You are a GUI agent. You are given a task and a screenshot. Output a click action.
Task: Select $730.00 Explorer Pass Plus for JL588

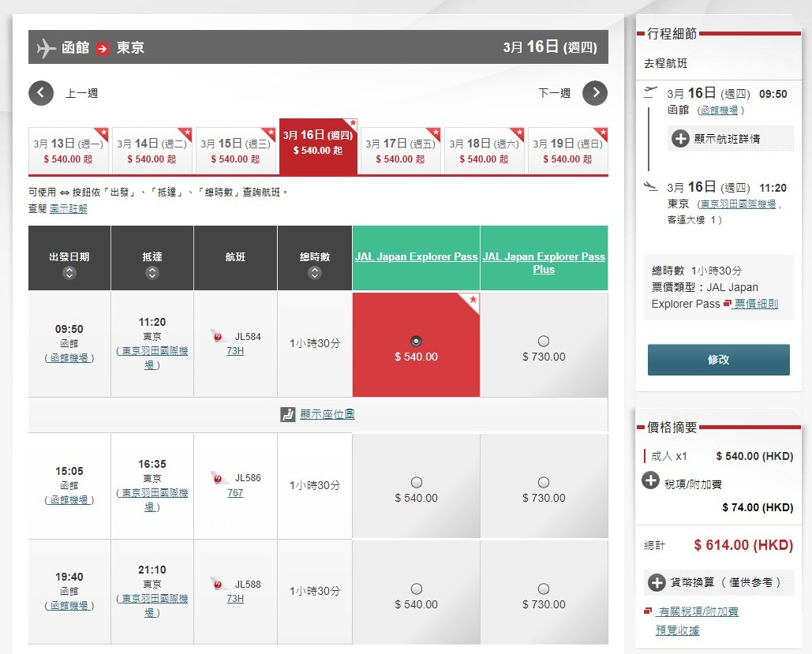(544, 589)
